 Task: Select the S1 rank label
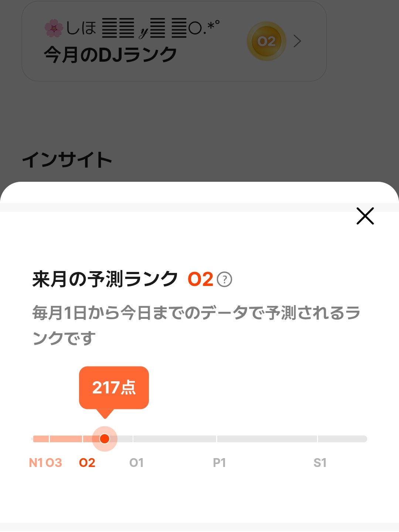coord(320,463)
